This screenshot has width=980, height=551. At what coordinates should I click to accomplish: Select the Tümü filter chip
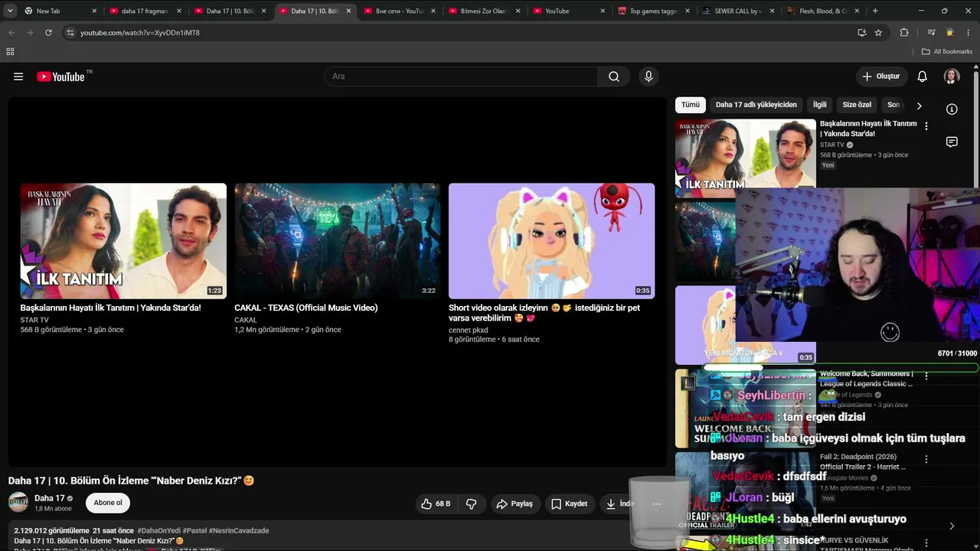[x=691, y=105]
